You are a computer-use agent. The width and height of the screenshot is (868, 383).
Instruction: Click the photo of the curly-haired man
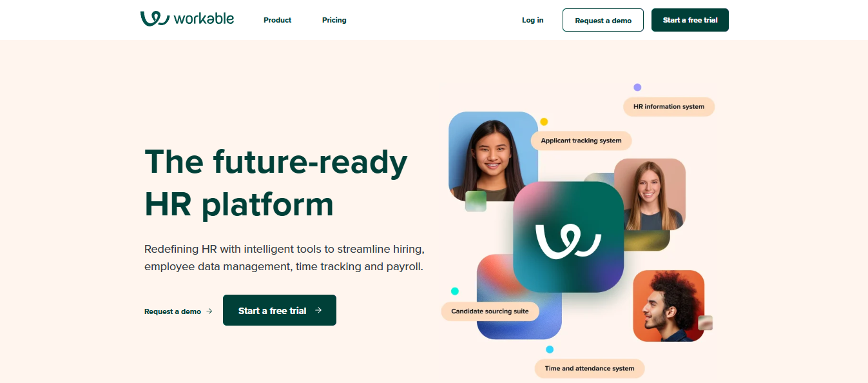tap(669, 306)
